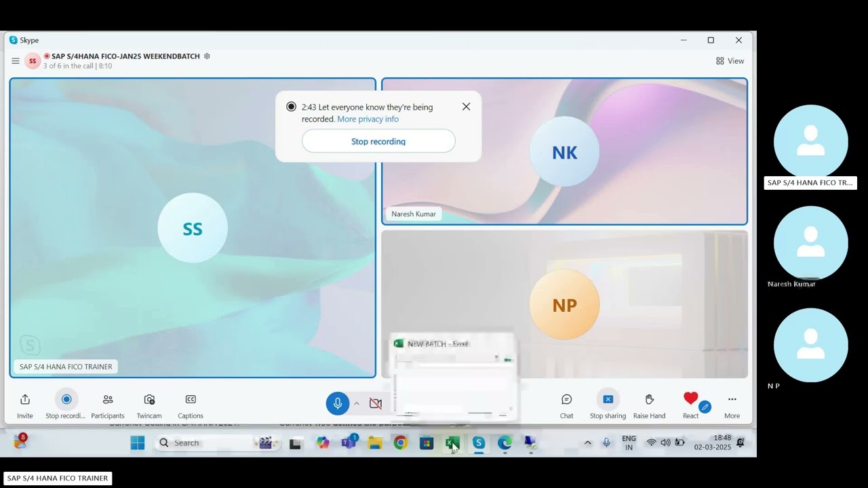Mute the microphone
This screenshot has height=488, width=868.
pyautogui.click(x=337, y=403)
